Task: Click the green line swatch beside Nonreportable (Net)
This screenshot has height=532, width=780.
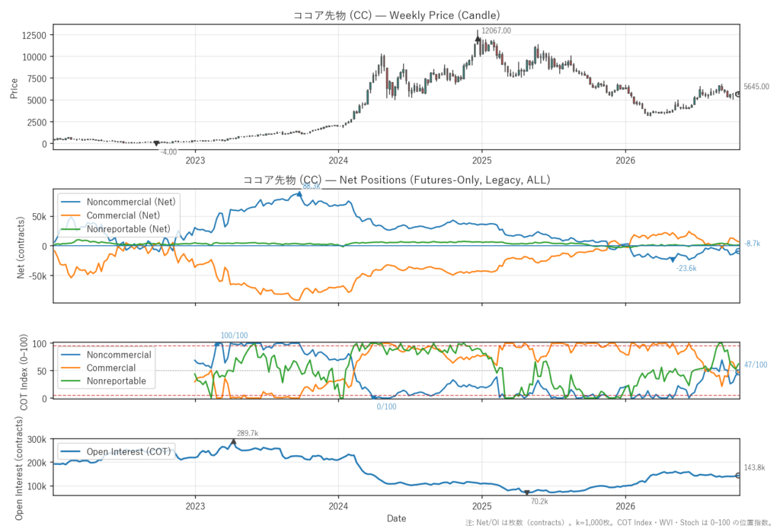Action: point(70,229)
